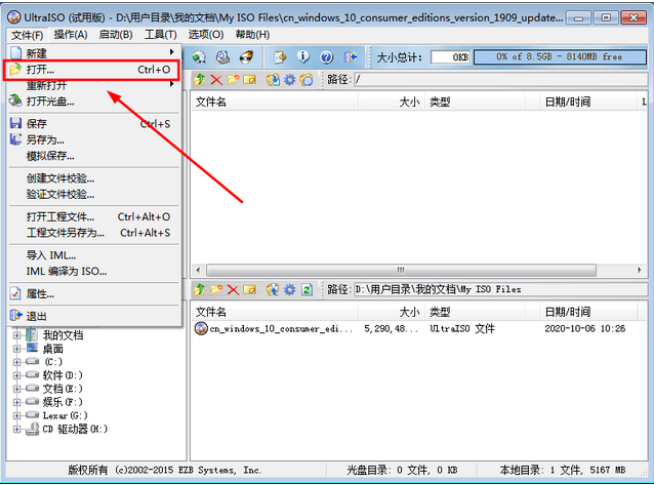The height and width of the screenshot is (485, 654).
Task: Open the 启动(B) menu
Action: tap(116, 35)
